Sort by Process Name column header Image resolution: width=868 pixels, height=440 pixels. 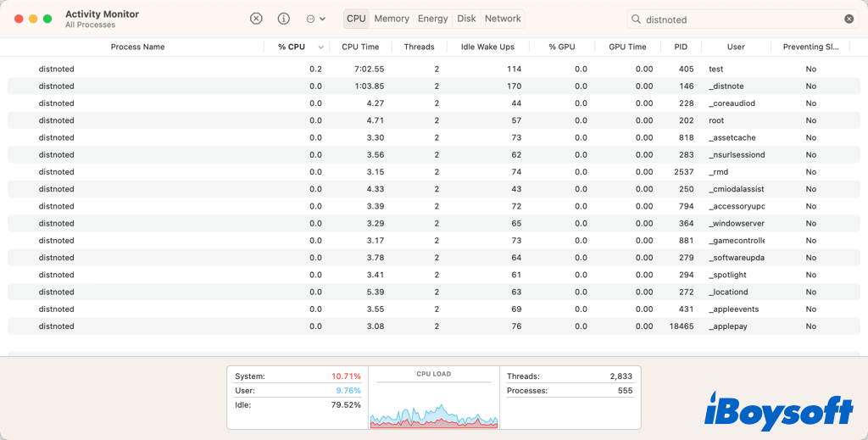pyautogui.click(x=137, y=47)
